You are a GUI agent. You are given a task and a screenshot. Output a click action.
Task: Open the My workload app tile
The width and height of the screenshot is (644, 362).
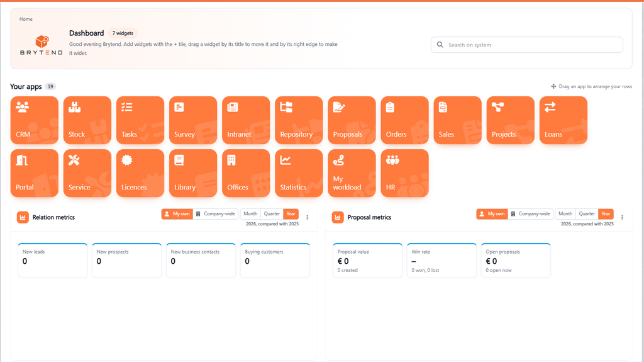[x=352, y=173]
